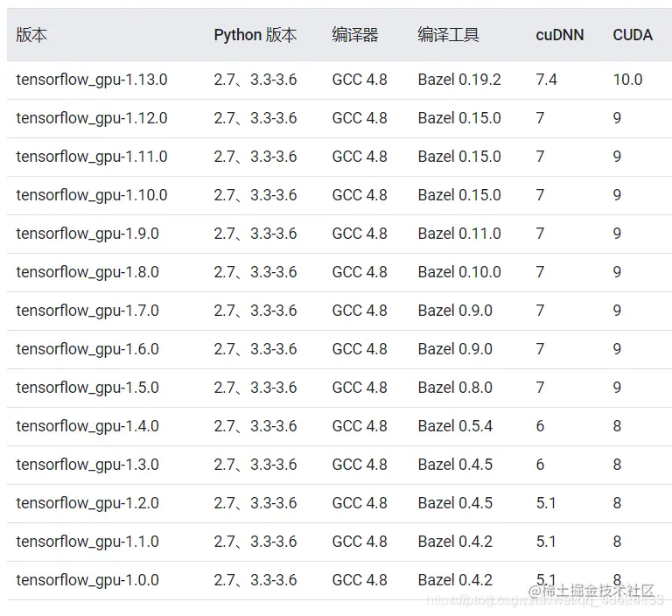
Task: Click GCC 4.8 in the 1.3.0 row
Action: pyautogui.click(x=360, y=465)
